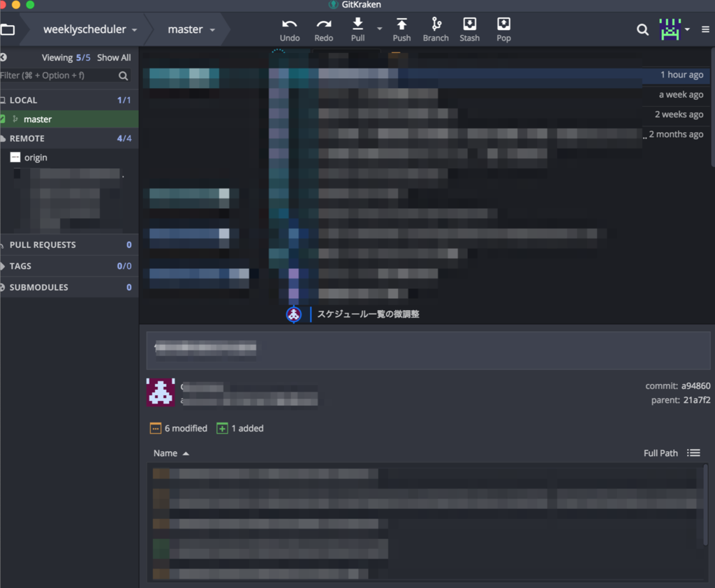
Task: Click the filter search magnifier icon
Action: tap(123, 75)
